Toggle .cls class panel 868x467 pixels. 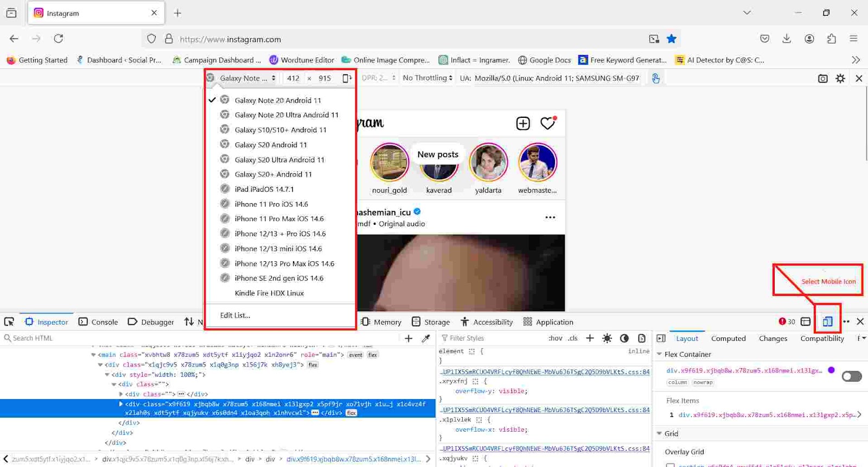click(x=573, y=338)
